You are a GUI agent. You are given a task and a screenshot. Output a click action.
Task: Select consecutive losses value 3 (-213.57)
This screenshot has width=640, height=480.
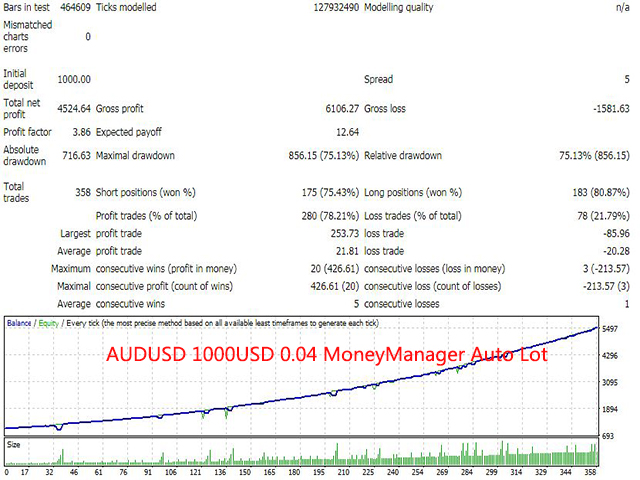(606, 269)
